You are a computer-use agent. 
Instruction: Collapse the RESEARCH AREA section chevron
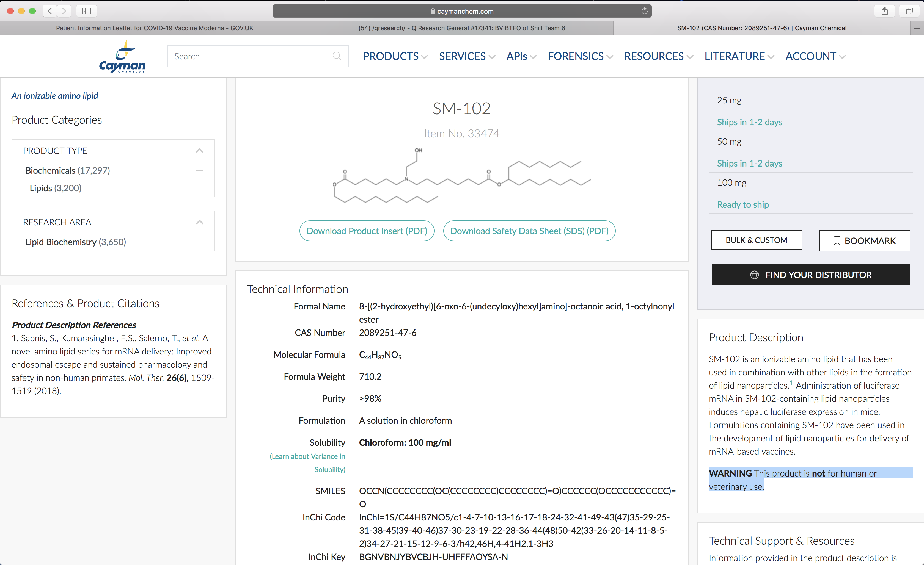tap(199, 222)
